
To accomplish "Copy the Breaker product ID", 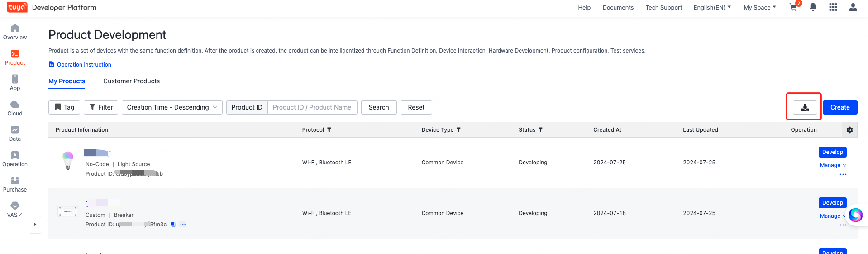I will (173, 225).
